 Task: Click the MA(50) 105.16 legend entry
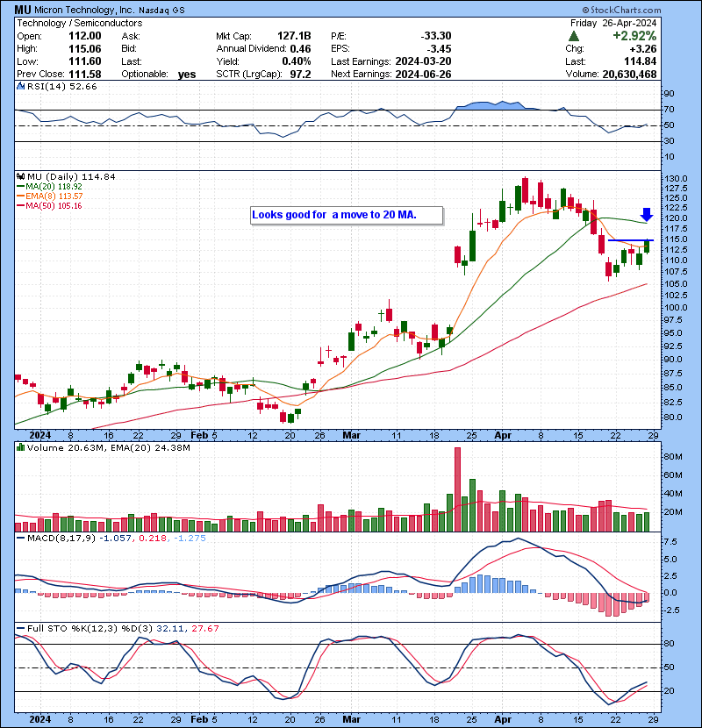tap(54, 205)
